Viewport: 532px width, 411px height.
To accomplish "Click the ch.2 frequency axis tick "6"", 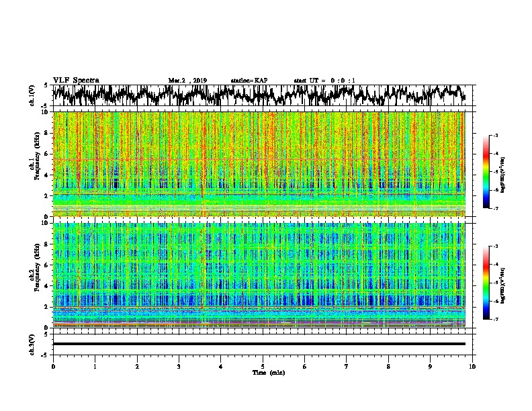I will [x=46, y=265].
